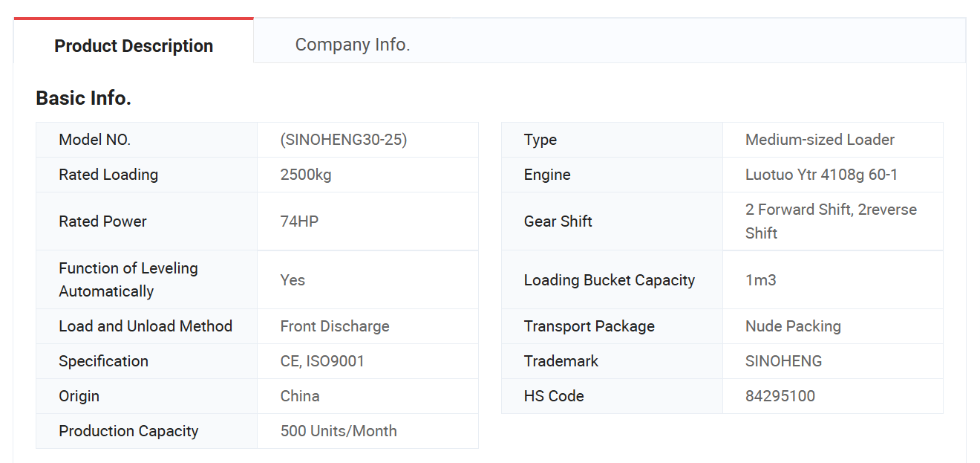This screenshot has width=980, height=463.
Task: Click the Origin label
Action: click(79, 396)
